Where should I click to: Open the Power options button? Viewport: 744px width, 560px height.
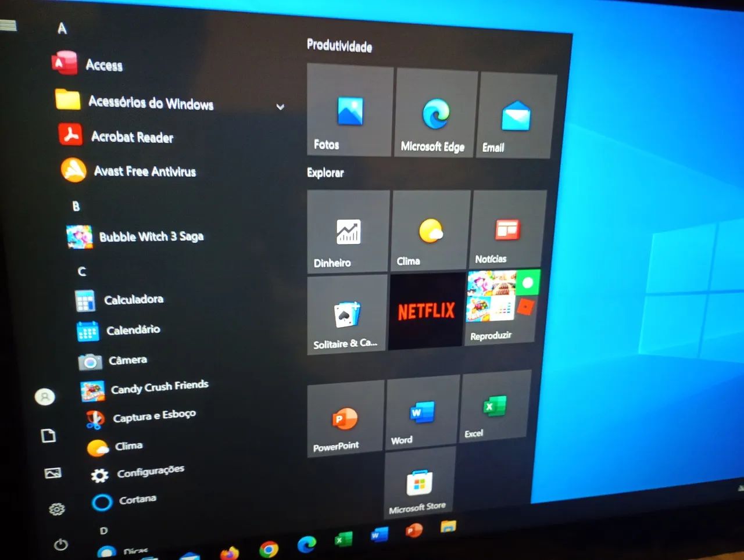click(60, 545)
